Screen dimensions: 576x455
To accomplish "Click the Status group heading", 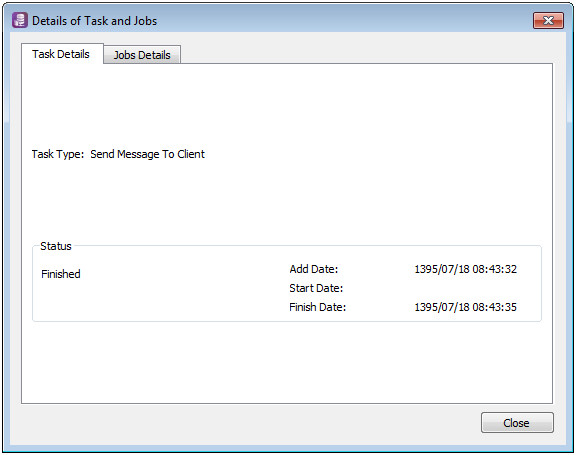I will pyautogui.click(x=56, y=246).
